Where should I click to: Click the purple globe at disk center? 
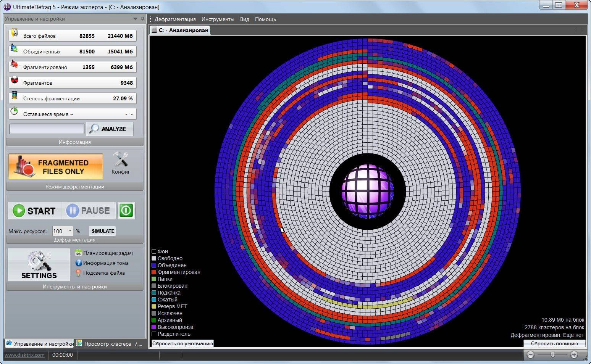point(367,191)
